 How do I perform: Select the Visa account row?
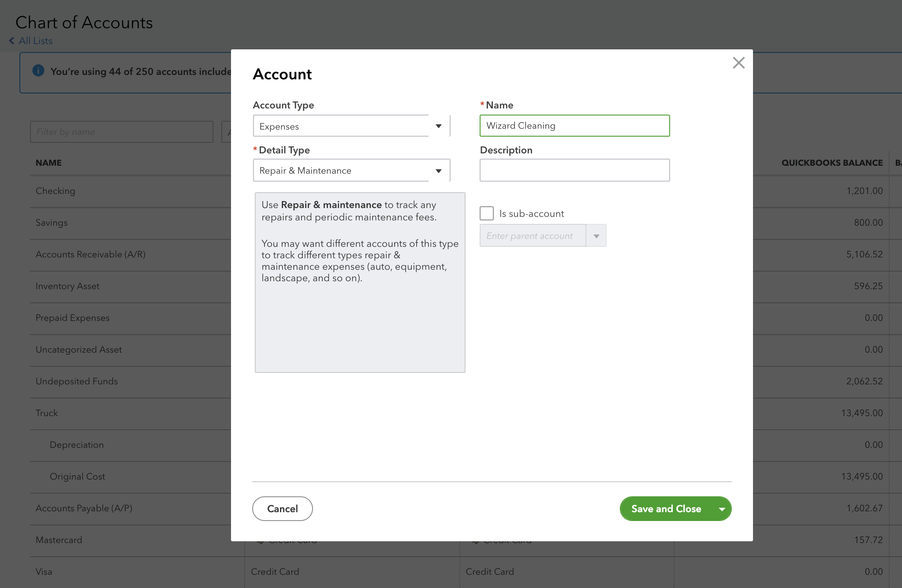pyautogui.click(x=44, y=572)
